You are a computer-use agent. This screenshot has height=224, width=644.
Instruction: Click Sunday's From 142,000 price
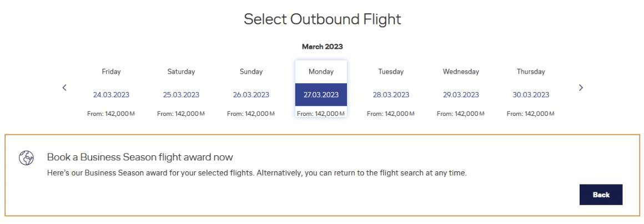[251, 114]
